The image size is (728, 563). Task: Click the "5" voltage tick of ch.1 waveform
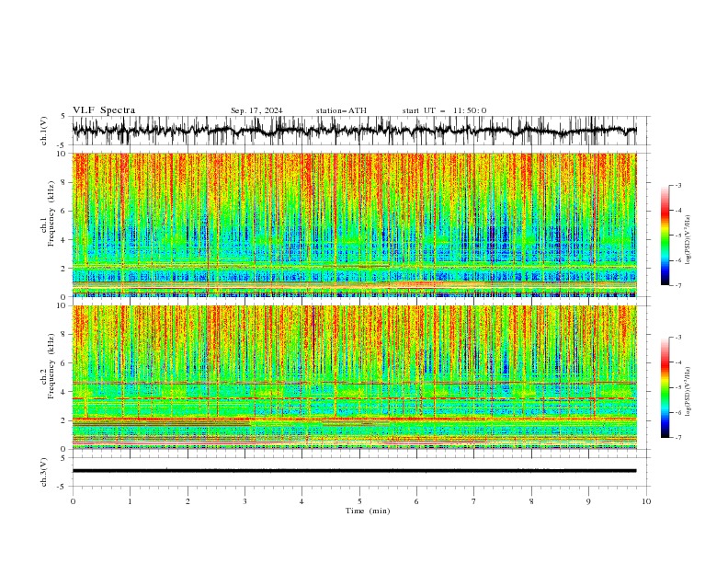(x=63, y=117)
